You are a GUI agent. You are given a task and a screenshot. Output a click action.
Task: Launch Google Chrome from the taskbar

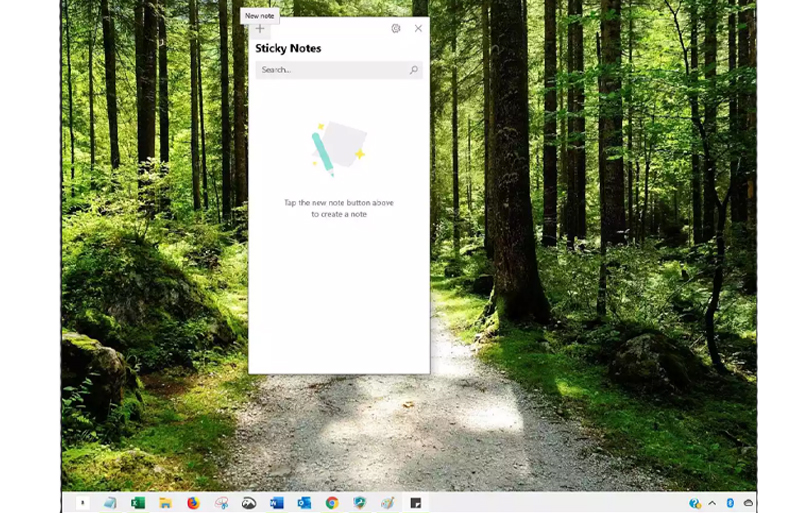tap(332, 503)
